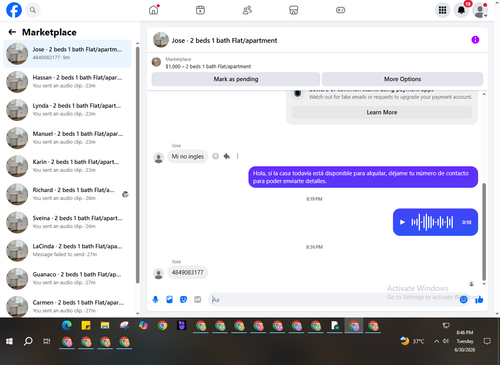Play the sent audio clip
This screenshot has width=500, height=365.
402,222
